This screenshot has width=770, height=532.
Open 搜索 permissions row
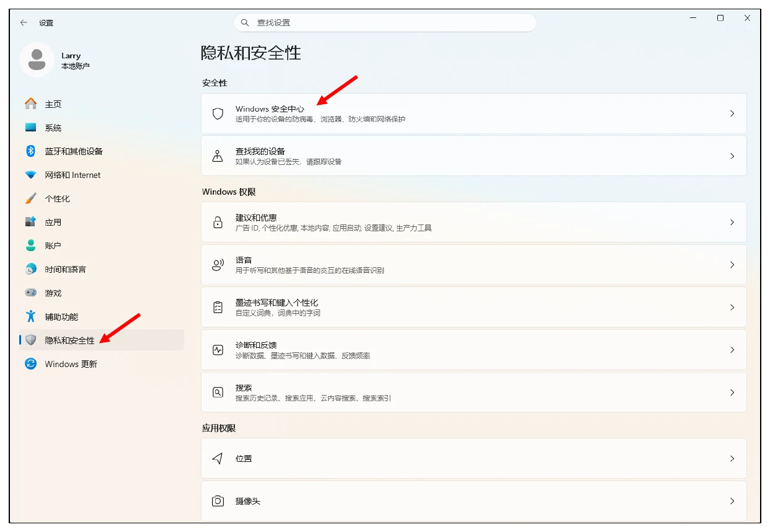tap(474, 392)
